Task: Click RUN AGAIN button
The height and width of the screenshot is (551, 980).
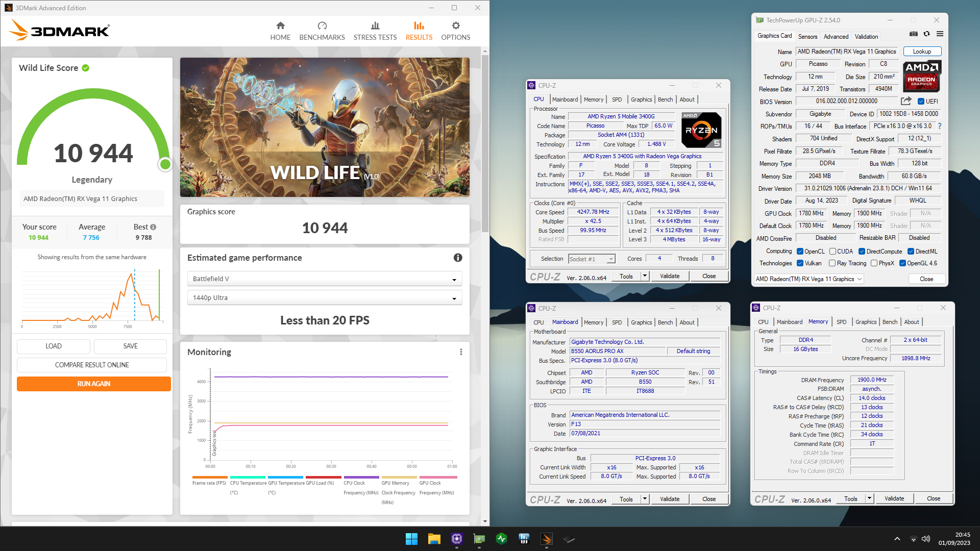Action: tap(94, 384)
